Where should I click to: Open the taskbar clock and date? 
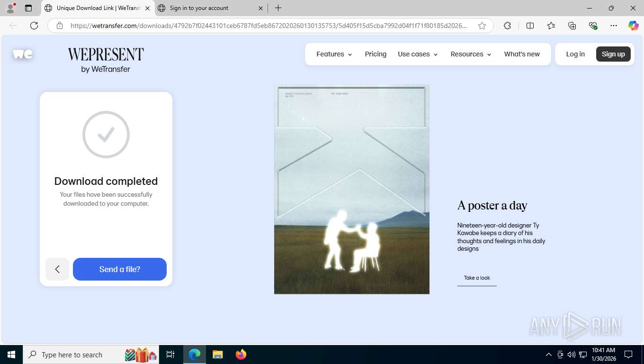603,355
